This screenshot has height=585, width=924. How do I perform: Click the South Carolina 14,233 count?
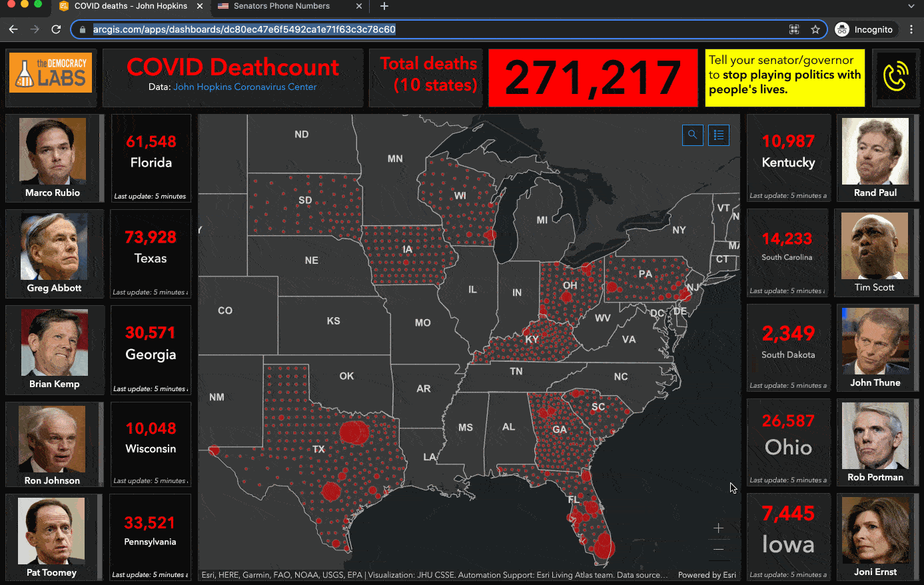tap(787, 239)
